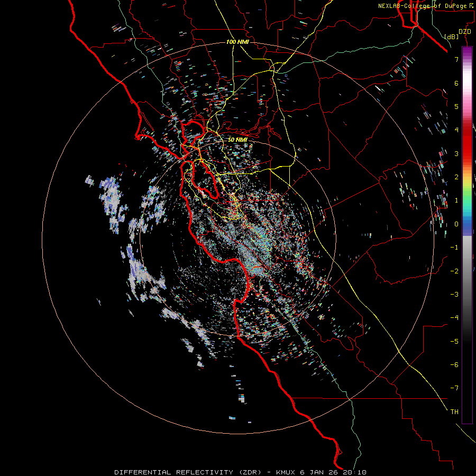Click the 5 value on color scale
Viewport: 476px width, 476px height.
click(x=456, y=106)
